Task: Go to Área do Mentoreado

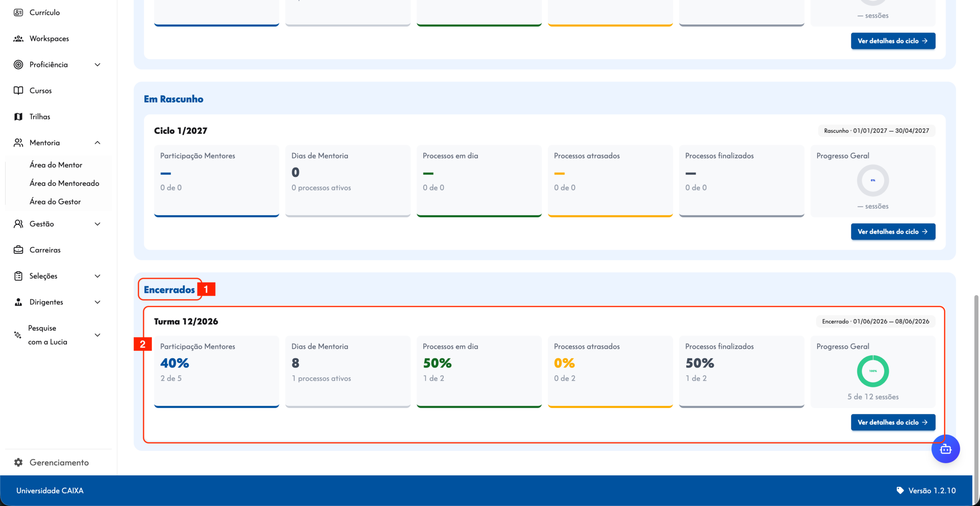Action: [64, 183]
